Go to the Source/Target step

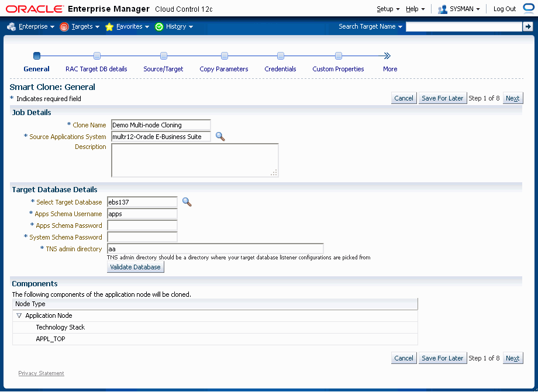163,69
